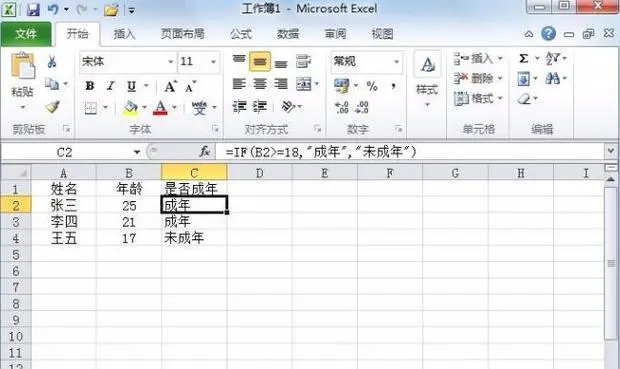Click the 插入 cells button
Screen dimensions: 620x369
tap(478, 59)
